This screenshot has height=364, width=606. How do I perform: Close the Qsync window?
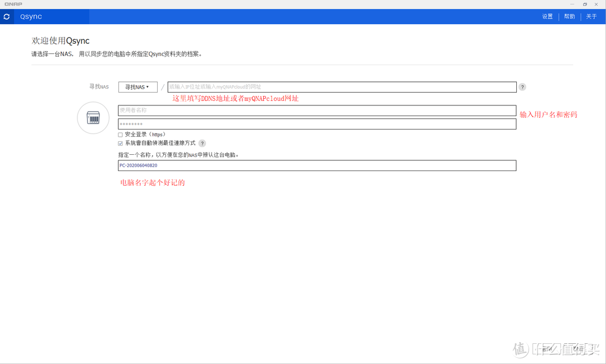click(x=596, y=4)
